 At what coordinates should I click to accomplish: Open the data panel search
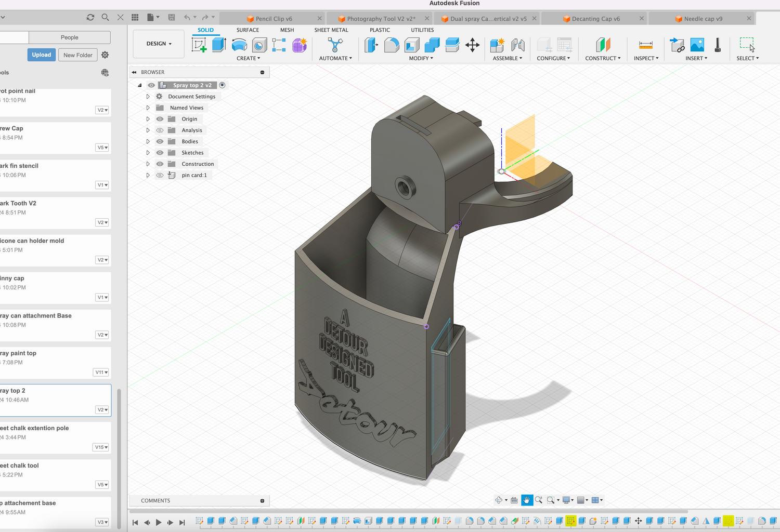coord(105,17)
